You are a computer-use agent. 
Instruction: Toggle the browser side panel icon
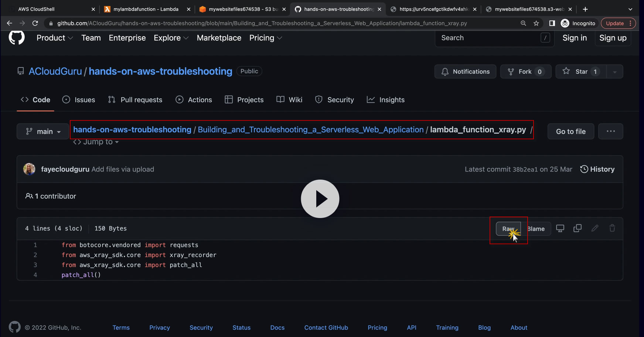[552, 23]
